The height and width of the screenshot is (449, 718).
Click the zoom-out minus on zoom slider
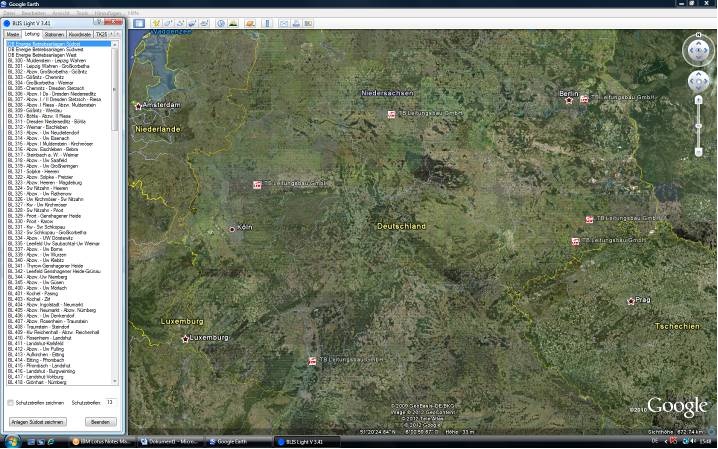(698, 151)
